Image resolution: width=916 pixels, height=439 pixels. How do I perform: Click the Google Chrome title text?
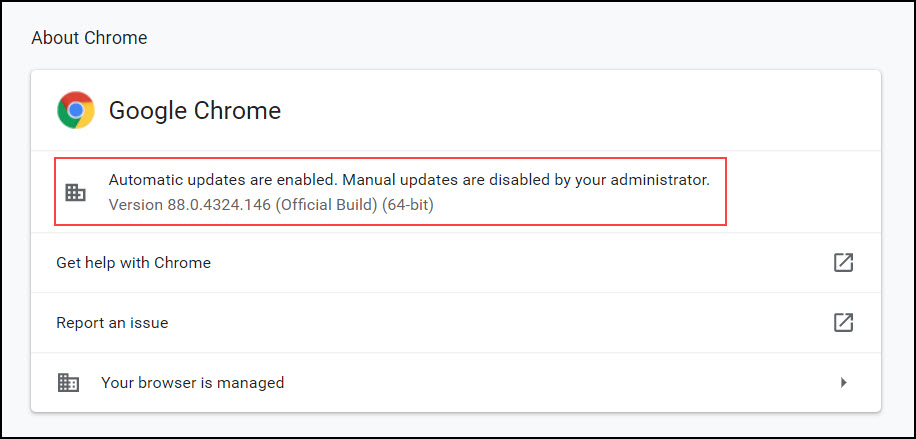[x=194, y=110]
